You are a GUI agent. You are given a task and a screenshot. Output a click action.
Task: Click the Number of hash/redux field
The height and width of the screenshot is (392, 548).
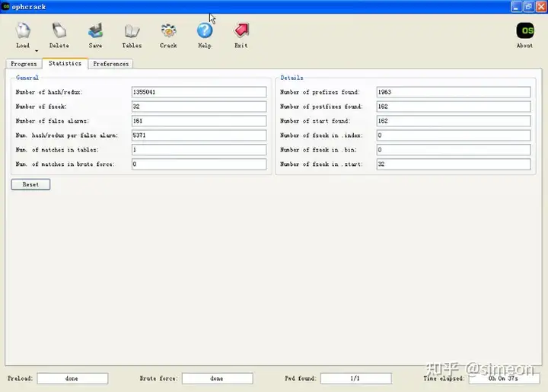pos(199,92)
